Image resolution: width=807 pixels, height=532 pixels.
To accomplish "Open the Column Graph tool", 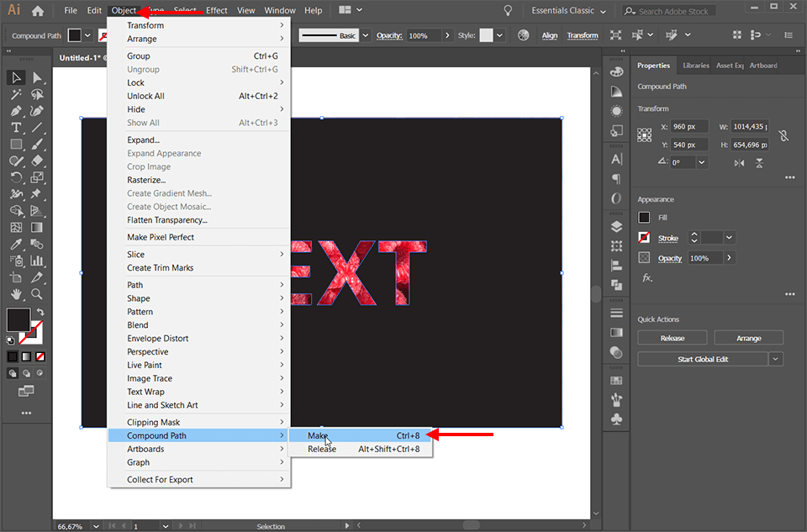I will point(36,261).
